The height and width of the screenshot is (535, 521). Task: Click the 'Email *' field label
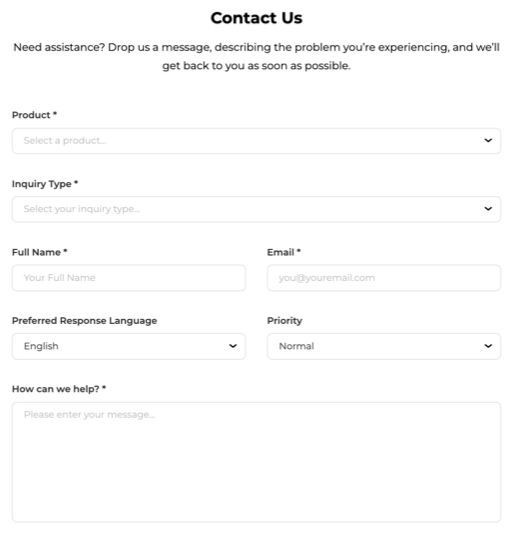click(x=284, y=252)
